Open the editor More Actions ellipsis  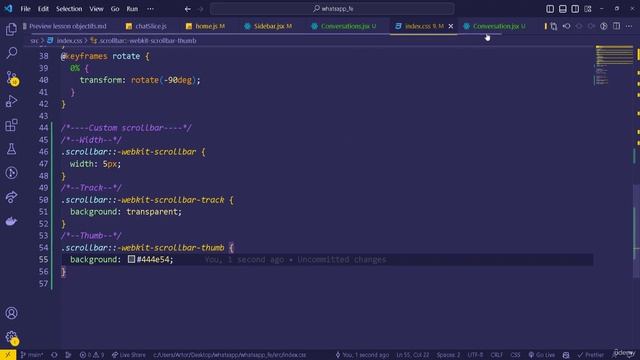[629, 26]
